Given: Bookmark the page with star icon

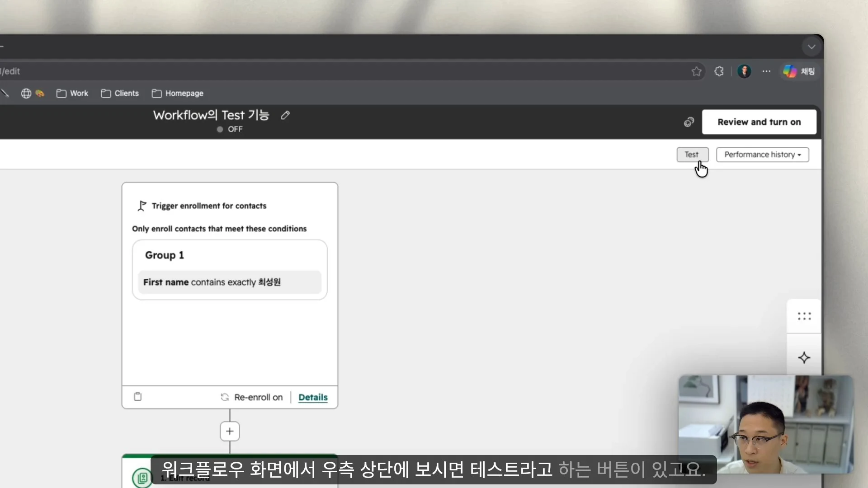Looking at the screenshot, I should tap(696, 71).
